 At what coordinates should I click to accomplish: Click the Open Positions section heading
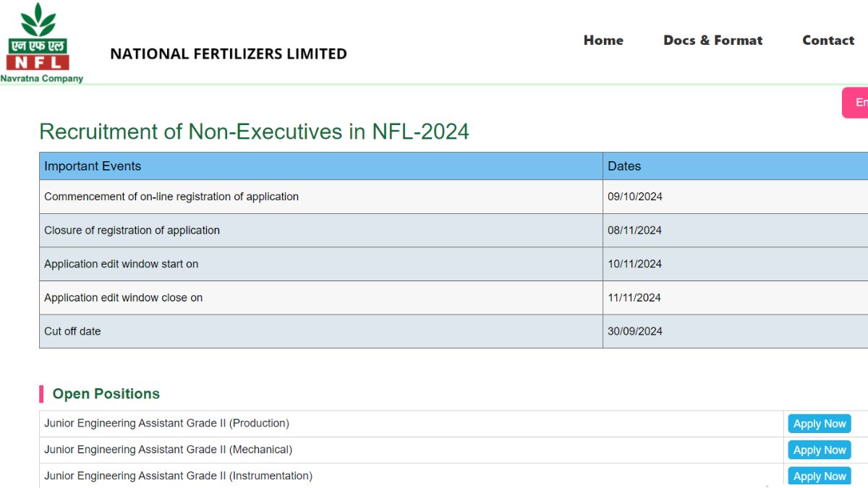pyautogui.click(x=106, y=394)
